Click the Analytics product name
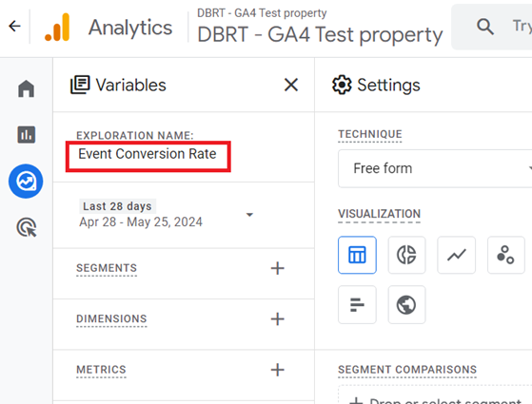 (x=130, y=28)
